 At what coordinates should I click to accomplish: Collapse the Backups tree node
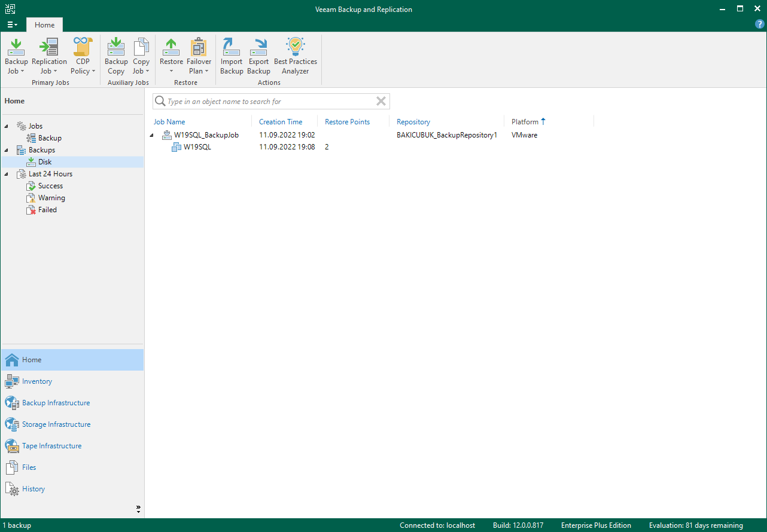(7, 150)
